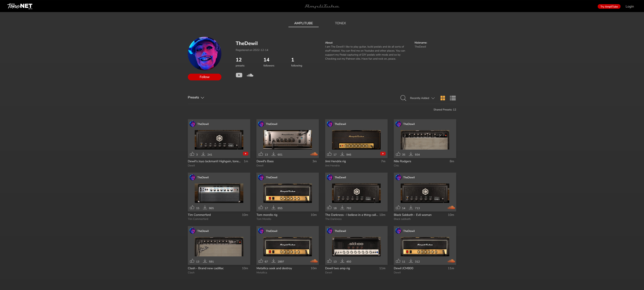
Task: Open TheDewil's SoundCloud profile icon
Action: point(250,75)
